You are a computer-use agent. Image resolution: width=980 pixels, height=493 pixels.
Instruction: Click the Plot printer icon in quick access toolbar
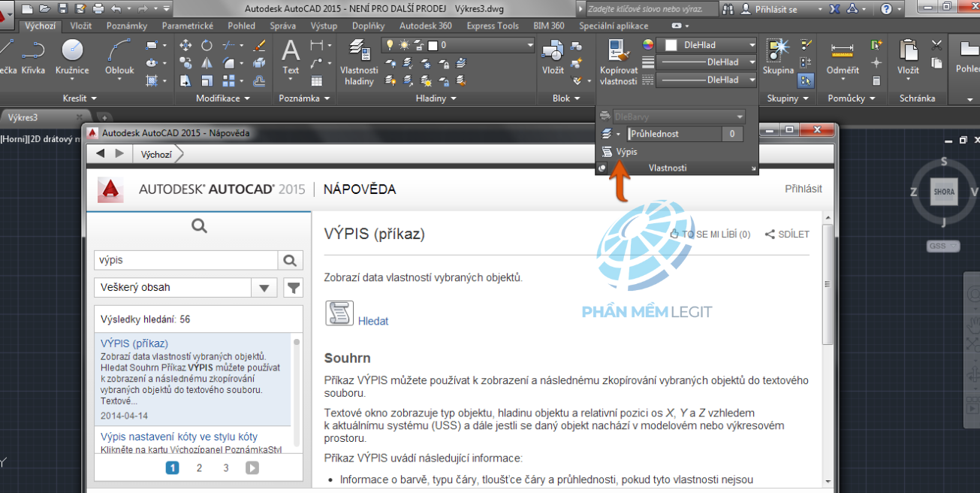point(98,9)
